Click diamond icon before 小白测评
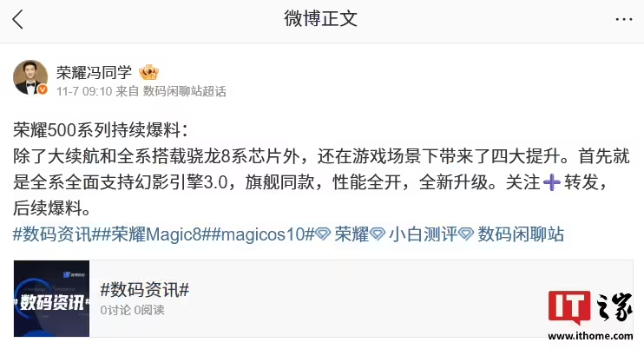This screenshot has width=644, height=349. (x=378, y=234)
